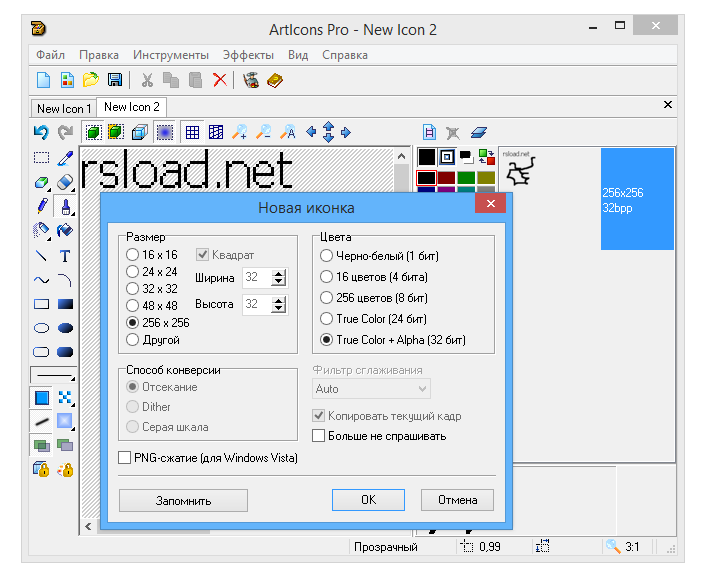Select the color picker eyedropper tool
Viewport: 702px width, 586px height.
65,158
